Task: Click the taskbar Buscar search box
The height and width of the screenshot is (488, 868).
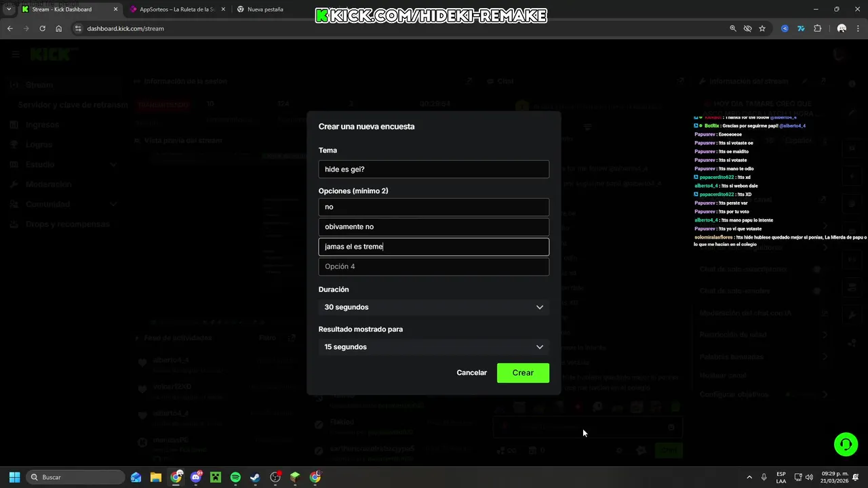Action: [76, 477]
